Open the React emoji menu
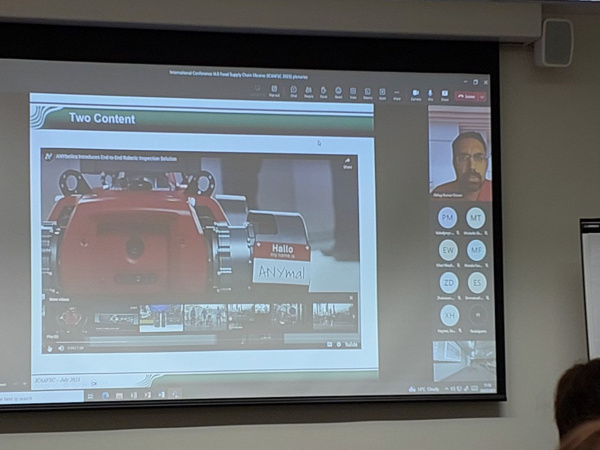The image size is (600, 450). (338, 92)
